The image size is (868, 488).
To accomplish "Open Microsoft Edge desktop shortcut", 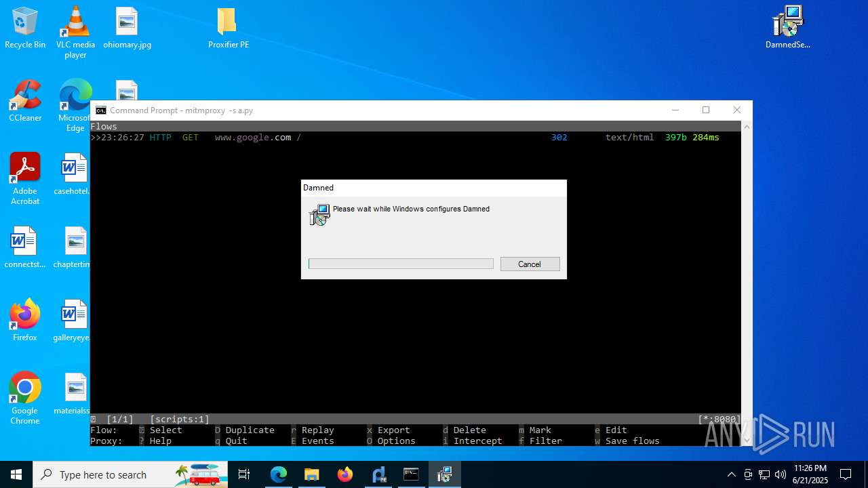I will [x=74, y=106].
